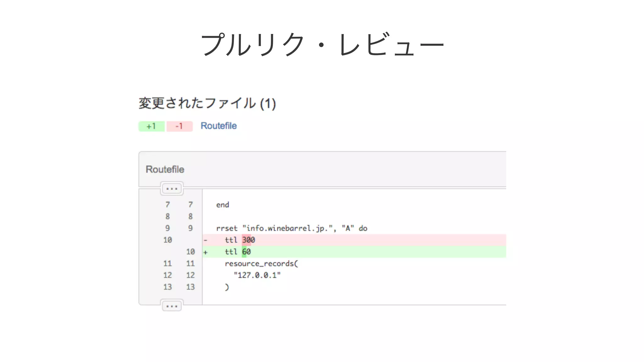644x362 pixels.
Task: Click old line number 13 in gutter
Action: [x=167, y=287]
